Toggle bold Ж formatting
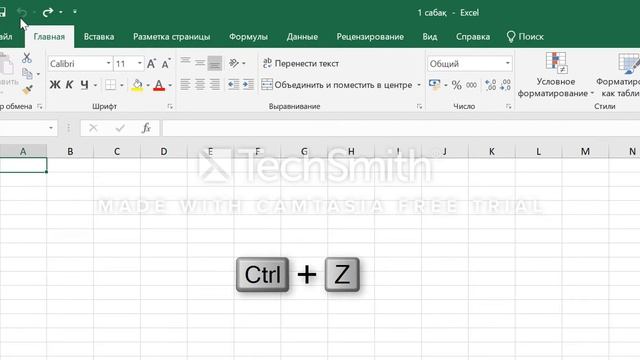The width and height of the screenshot is (640, 360). coord(55,85)
